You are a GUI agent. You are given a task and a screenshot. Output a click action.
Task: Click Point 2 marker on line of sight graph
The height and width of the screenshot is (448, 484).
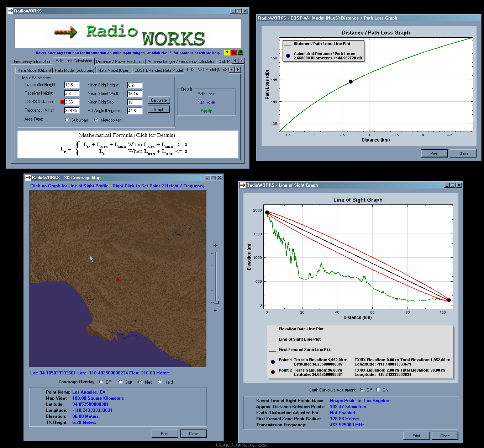click(x=449, y=300)
